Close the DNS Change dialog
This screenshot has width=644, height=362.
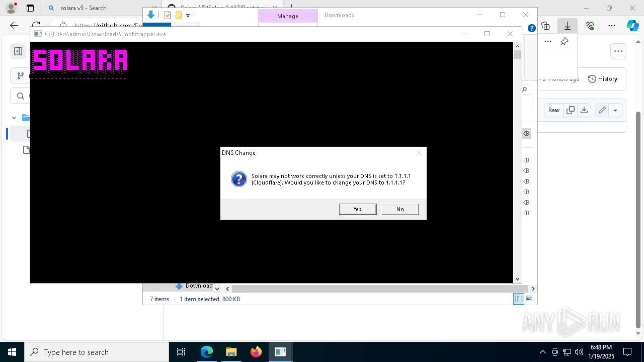pyautogui.click(x=419, y=153)
